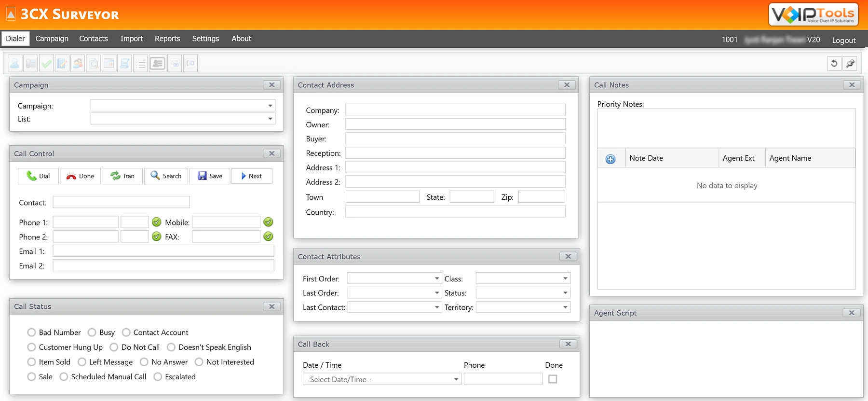Open the First Order dropdown
The height and width of the screenshot is (401, 868).
tap(437, 278)
